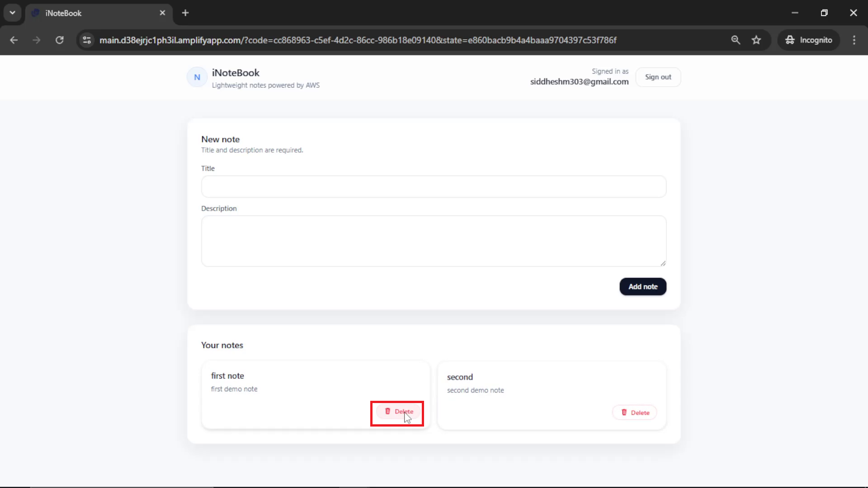
Task: Sign out of the account
Action: [658, 77]
